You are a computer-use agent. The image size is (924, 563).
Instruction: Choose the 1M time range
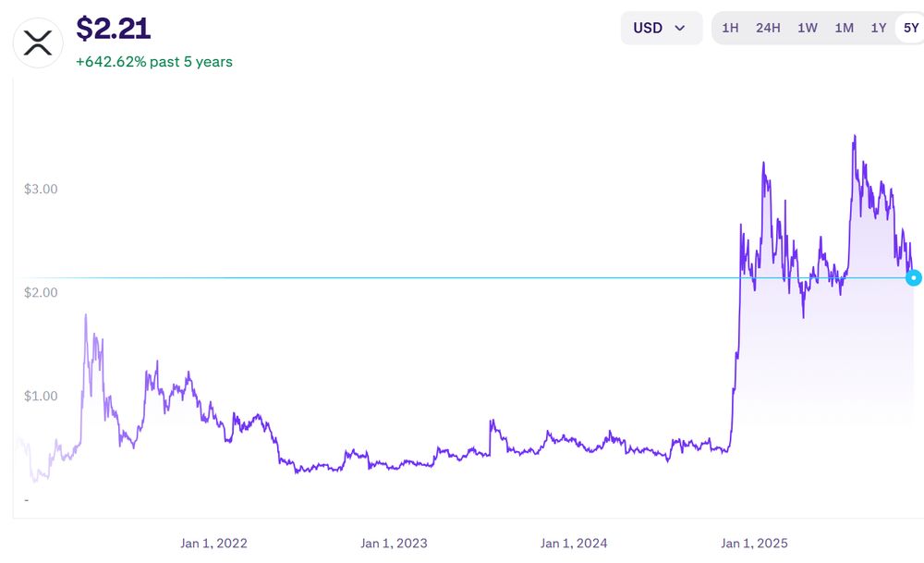click(x=844, y=28)
